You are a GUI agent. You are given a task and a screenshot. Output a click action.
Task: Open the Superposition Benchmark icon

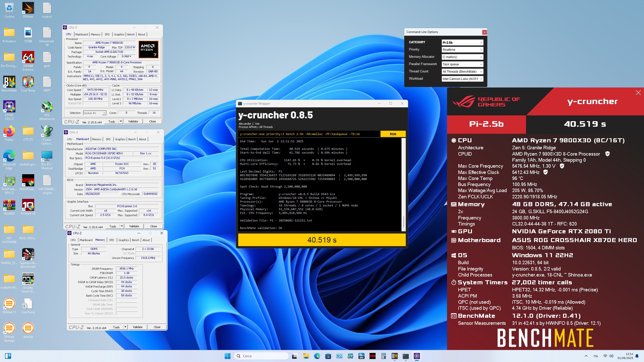pyautogui.click(x=28, y=258)
